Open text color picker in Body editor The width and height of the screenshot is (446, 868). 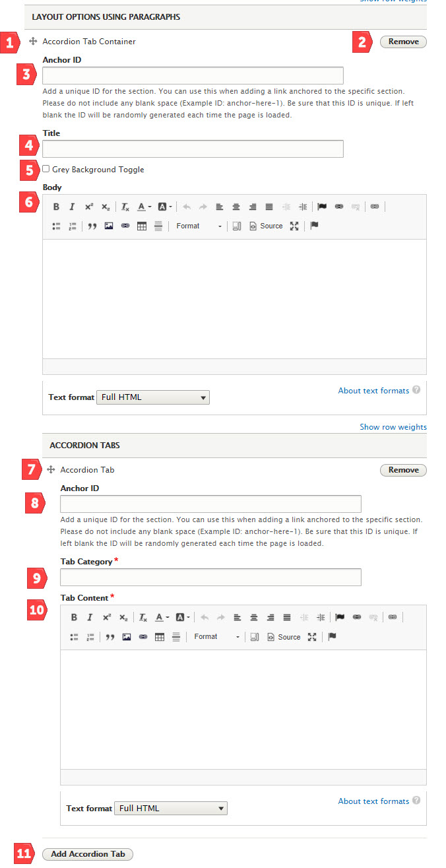click(x=143, y=207)
